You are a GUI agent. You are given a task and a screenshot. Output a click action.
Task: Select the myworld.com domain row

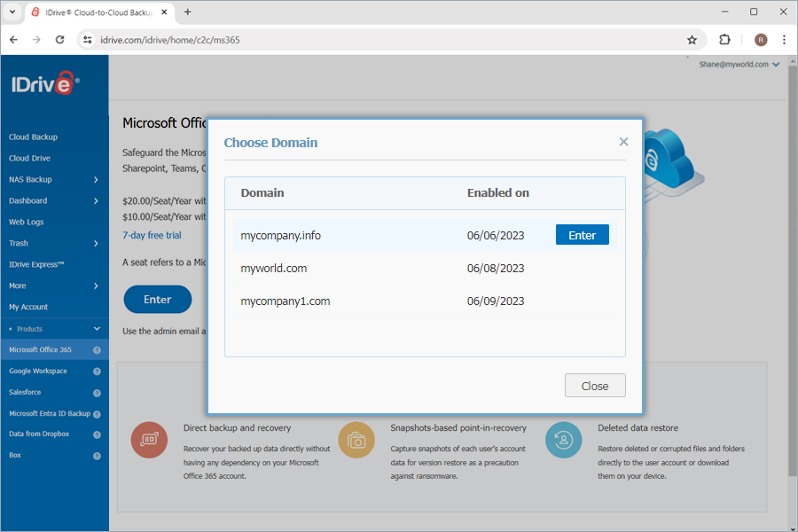[425, 269]
